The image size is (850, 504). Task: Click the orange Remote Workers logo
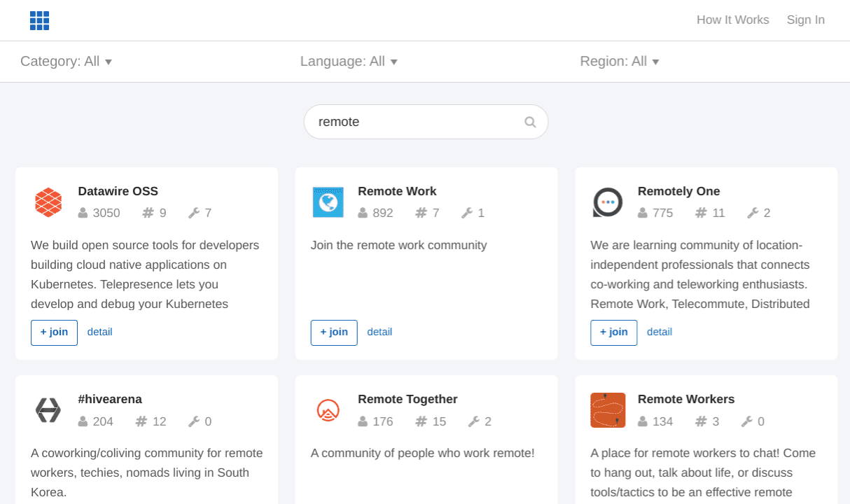(x=608, y=410)
